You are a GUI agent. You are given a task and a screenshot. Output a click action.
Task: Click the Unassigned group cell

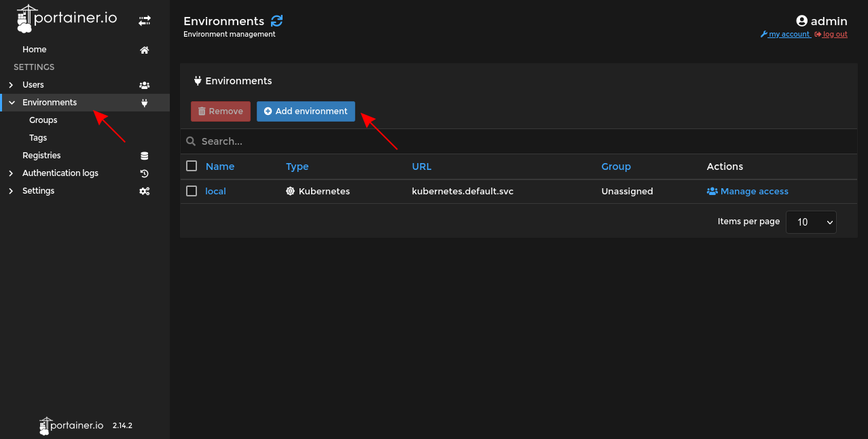point(628,192)
